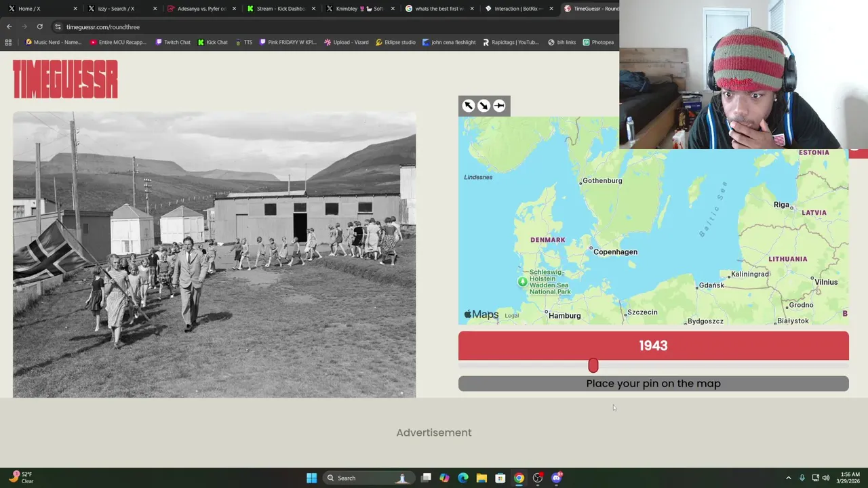Click the Riga label on the map
The height and width of the screenshot is (488, 868).
pos(781,205)
